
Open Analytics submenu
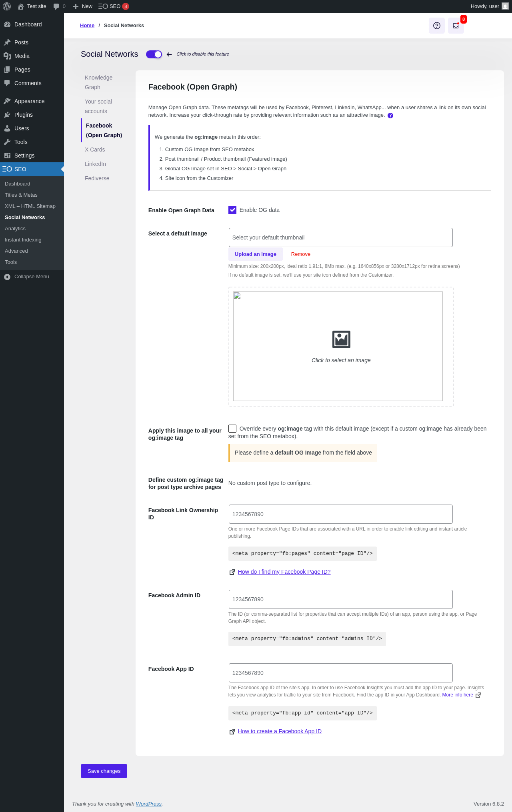pyautogui.click(x=32, y=229)
